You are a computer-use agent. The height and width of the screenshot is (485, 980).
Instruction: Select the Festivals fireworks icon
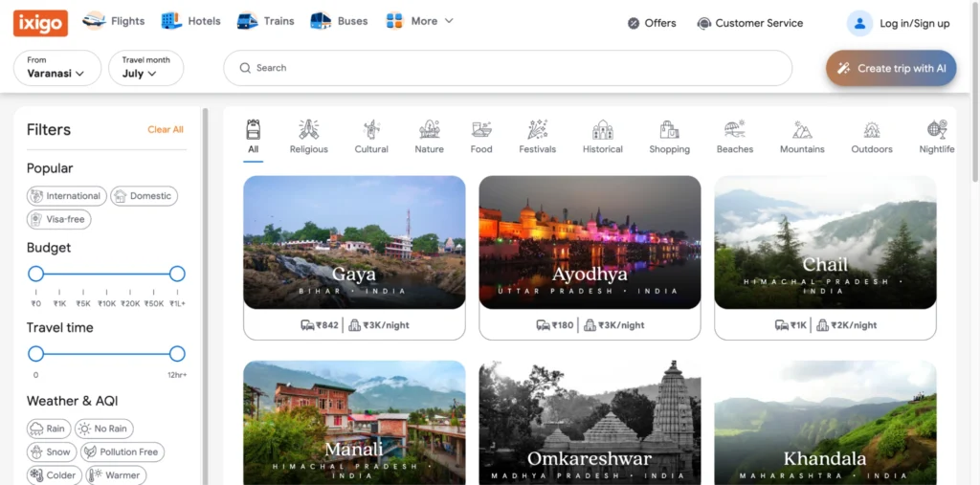538,129
